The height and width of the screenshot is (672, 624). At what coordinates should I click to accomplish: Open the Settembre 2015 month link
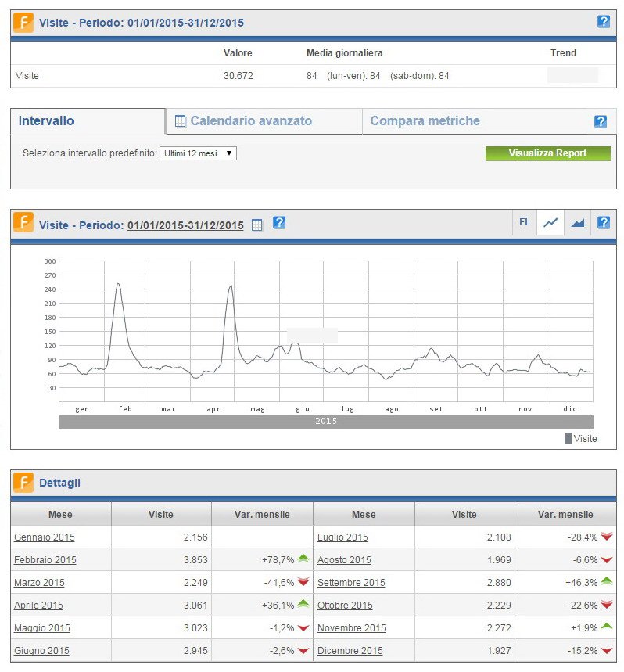point(351,583)
